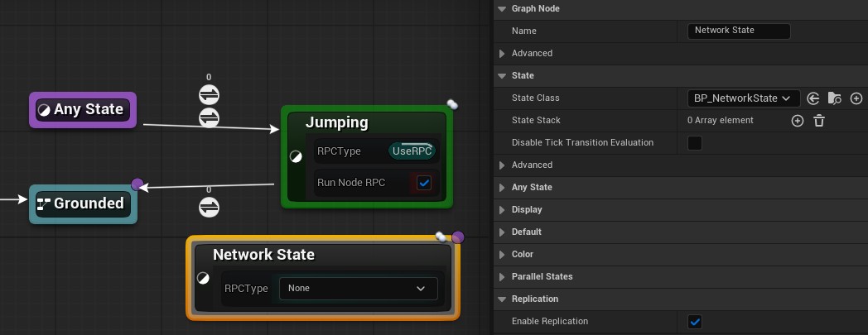868x335 pixels.
Task: Click the transition icon below Grounded arrow
Action: tap(209, 206)
